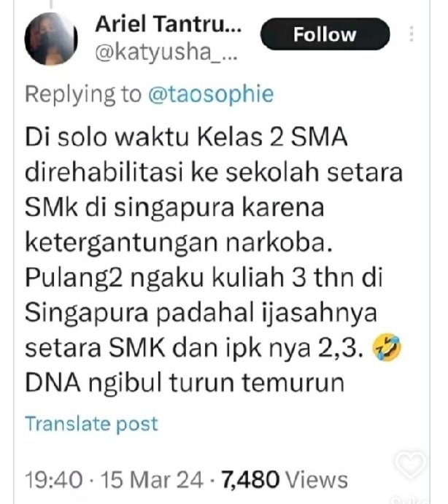Open Ariel Tantru's profile avatar
448x504 pixels.
tap(51, 39)
